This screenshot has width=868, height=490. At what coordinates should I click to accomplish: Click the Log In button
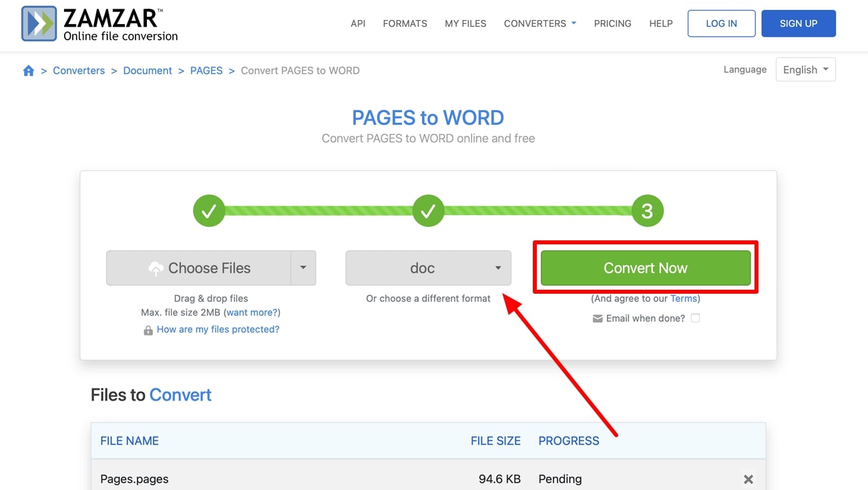pyautogui.click(x=721, y=23)
